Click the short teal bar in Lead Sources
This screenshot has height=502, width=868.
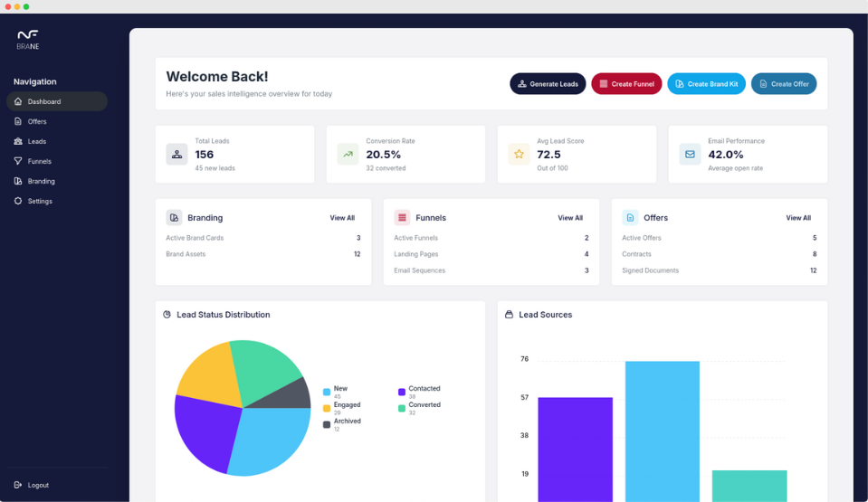(x=749, y=486)
